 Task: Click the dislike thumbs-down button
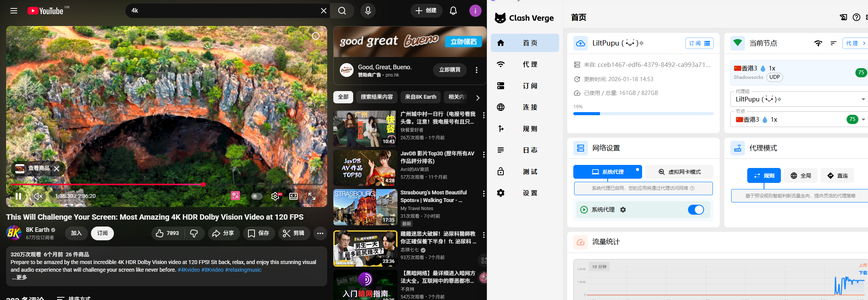[x=194, y=233]
